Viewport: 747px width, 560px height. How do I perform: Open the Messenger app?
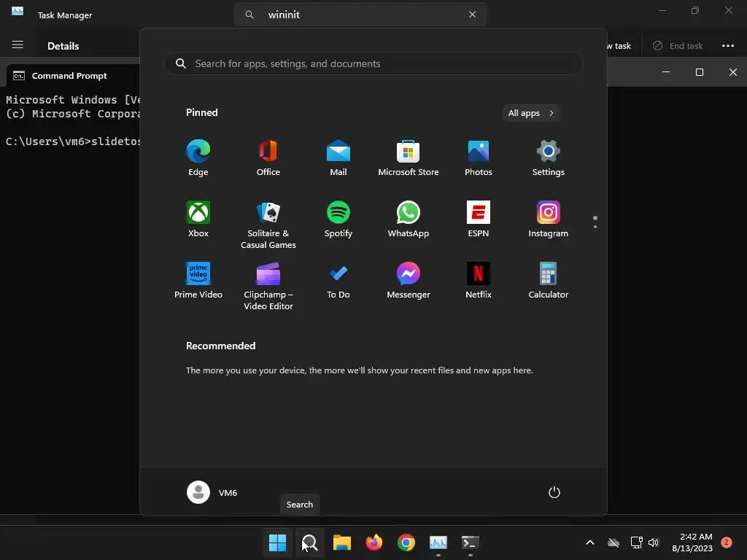coord(409,281)
